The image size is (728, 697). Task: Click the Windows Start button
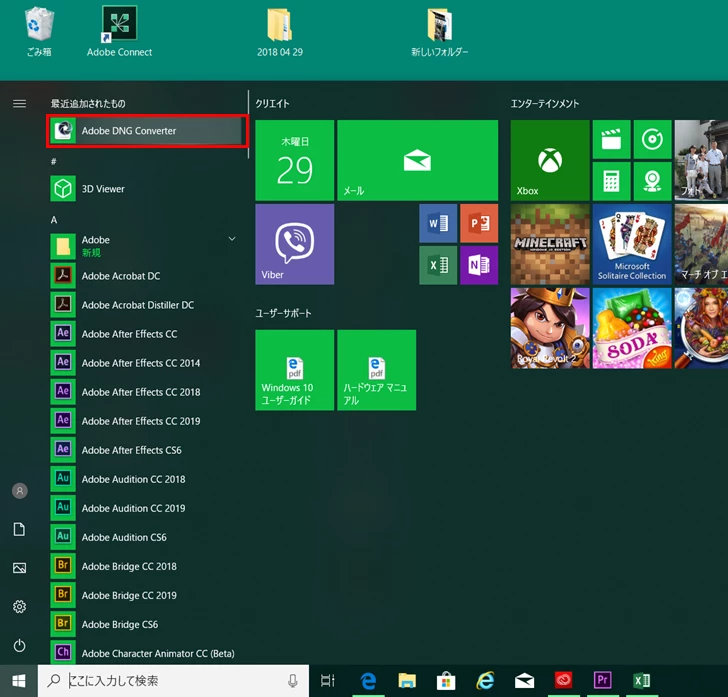coord(19,681)
